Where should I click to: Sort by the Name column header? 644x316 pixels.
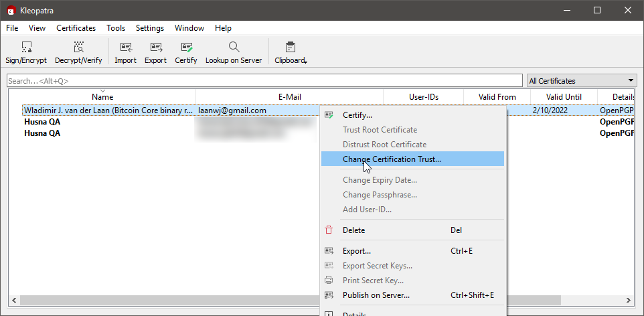[x=102, y=97]
